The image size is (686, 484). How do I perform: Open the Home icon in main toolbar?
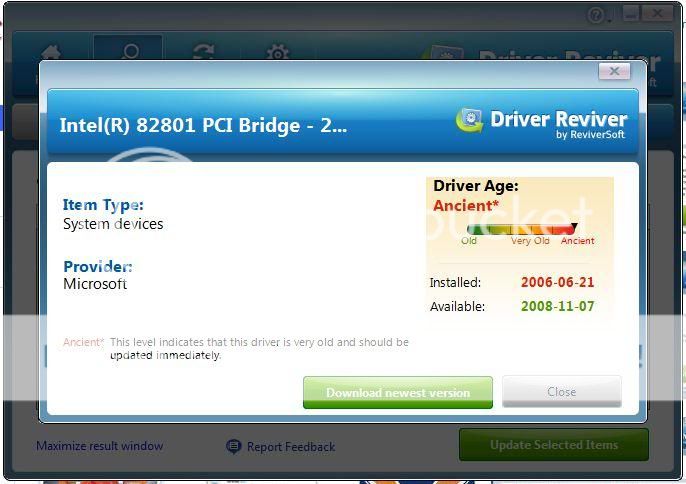(51, 53)
